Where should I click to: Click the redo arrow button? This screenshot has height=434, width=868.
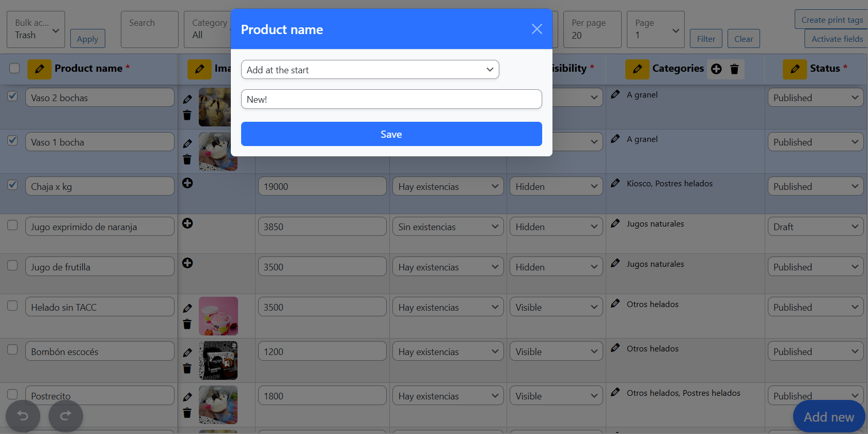coord(66,416)
